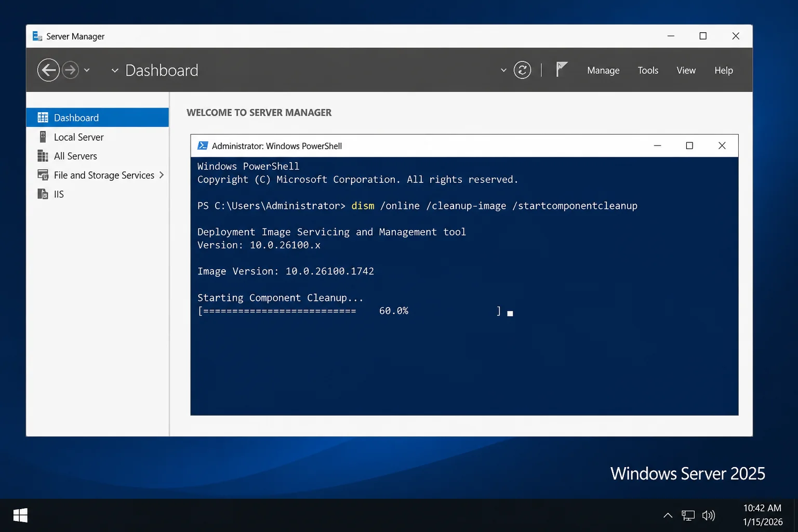Screen dimensions: 798x532
Task: Show hidden system tray icons
Action: (668, 515)
